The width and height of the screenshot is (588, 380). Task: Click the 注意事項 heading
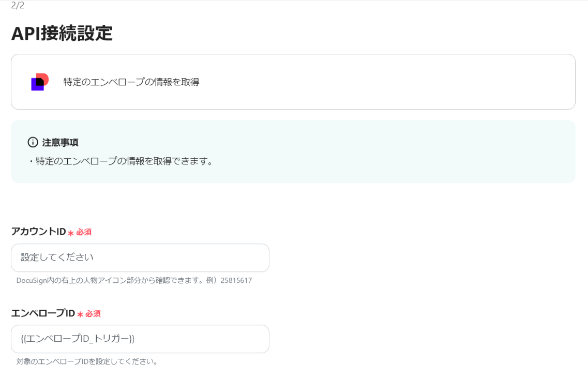60,143
